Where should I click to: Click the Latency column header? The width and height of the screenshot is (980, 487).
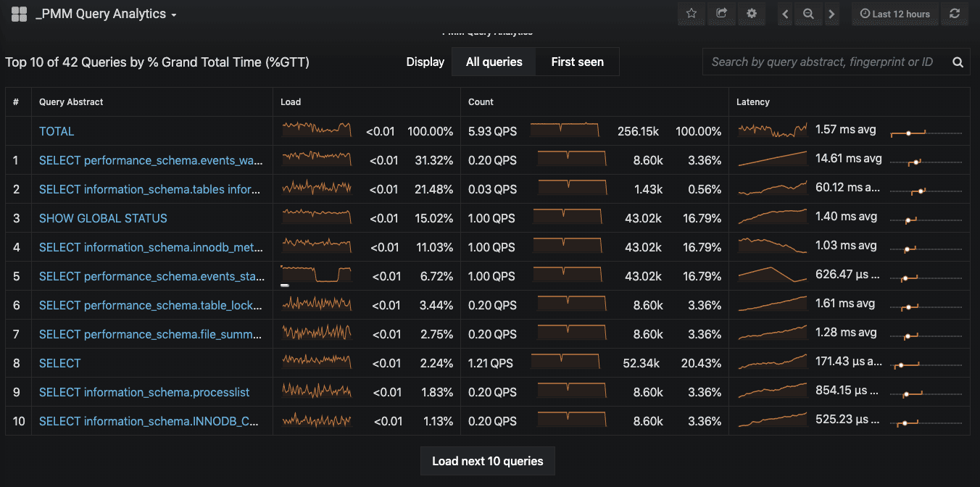click(753, 102)
